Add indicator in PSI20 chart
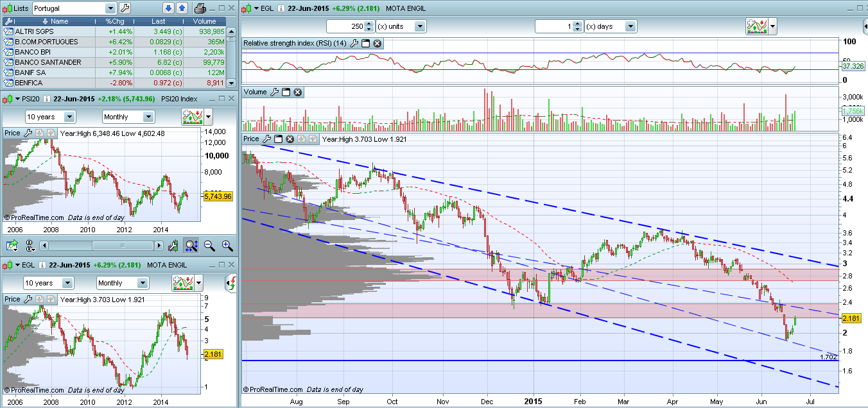 [191, 117]
